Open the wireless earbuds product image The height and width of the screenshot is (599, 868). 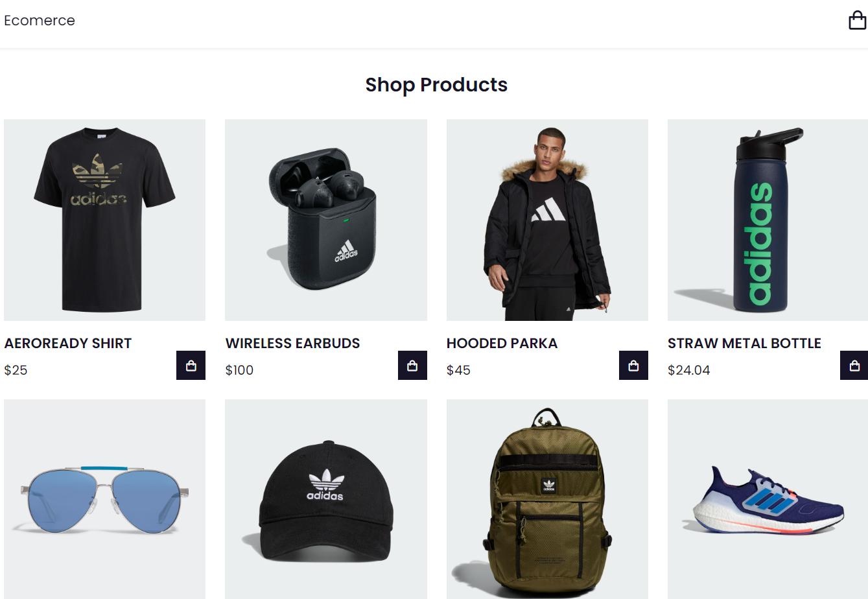coord(326,220)
